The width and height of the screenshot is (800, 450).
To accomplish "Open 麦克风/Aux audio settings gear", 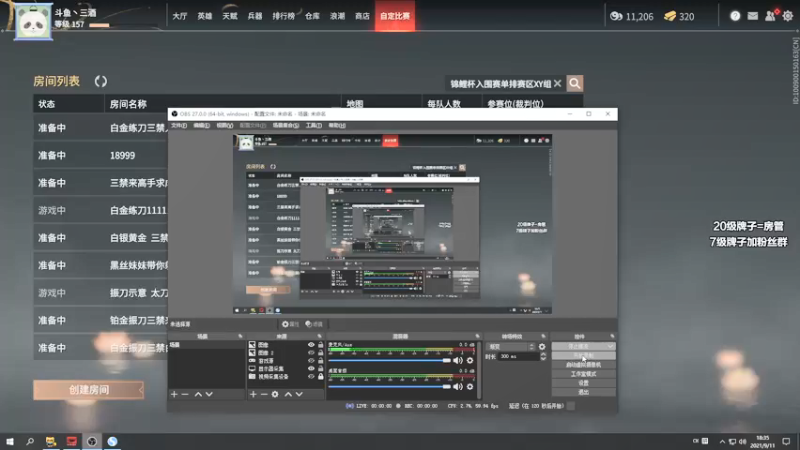I will (x=470, y=361).
